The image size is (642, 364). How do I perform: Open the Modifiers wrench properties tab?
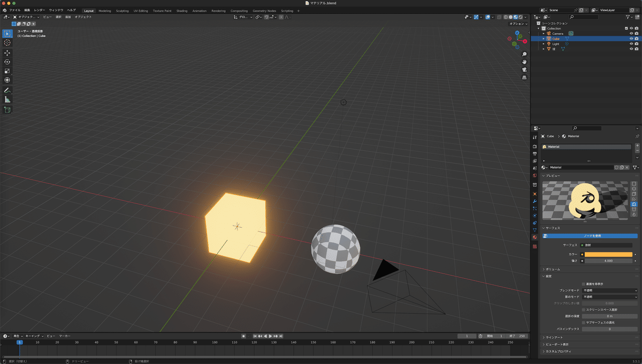[x=534, y=201]
